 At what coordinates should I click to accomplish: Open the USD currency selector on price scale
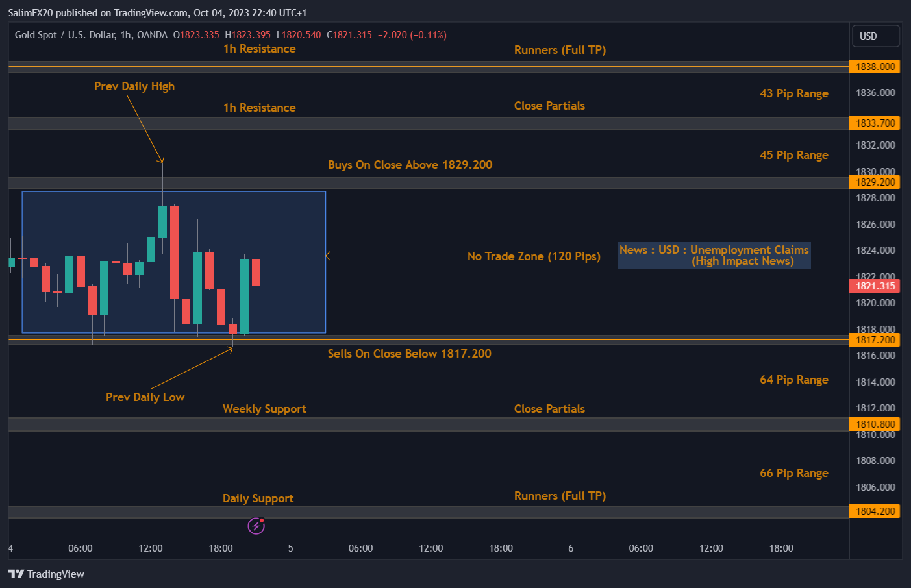tap(875, 36)
